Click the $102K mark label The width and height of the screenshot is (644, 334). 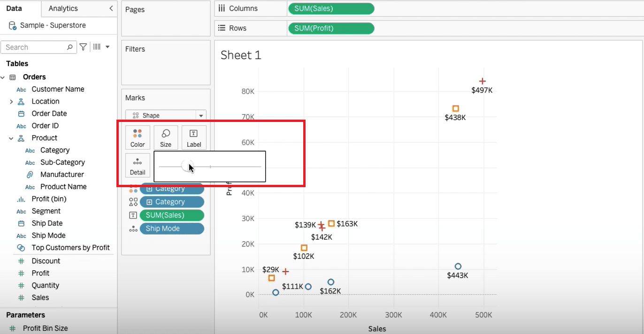click(304, 256)
